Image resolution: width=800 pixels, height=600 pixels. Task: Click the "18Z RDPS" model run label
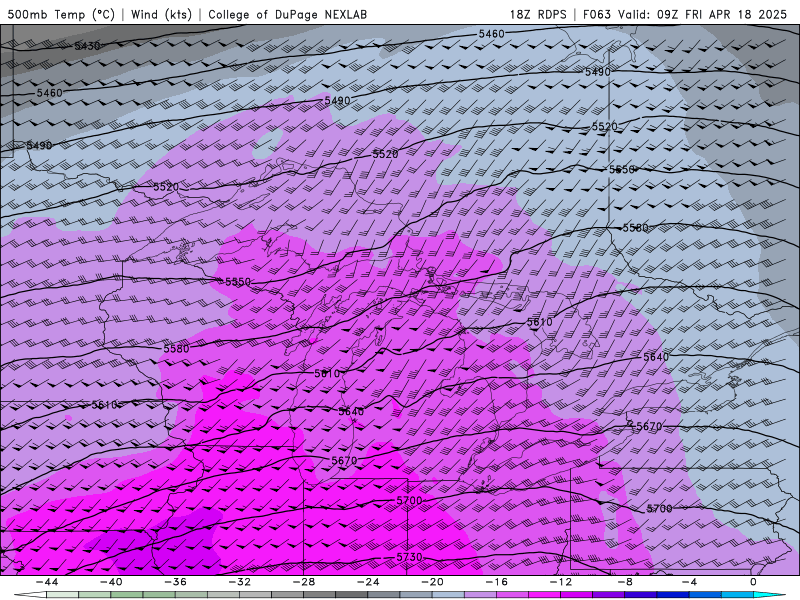click(538, 14)
